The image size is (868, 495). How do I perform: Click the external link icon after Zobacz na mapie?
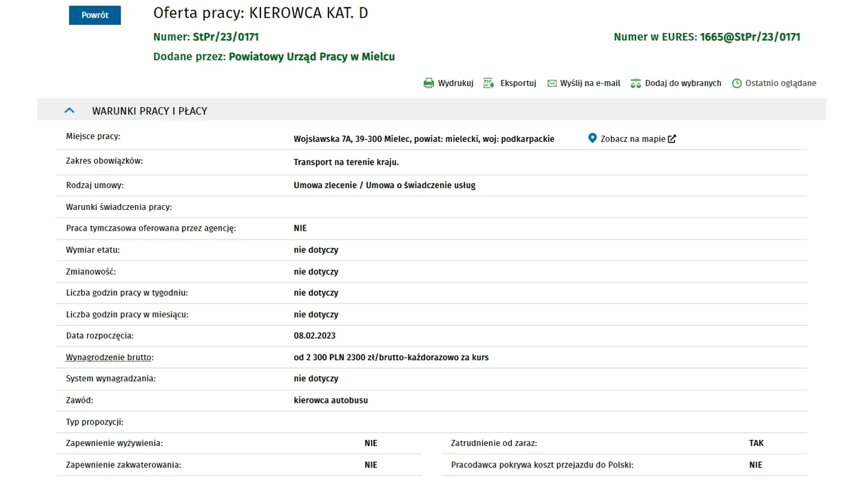[x=672, y=138]
